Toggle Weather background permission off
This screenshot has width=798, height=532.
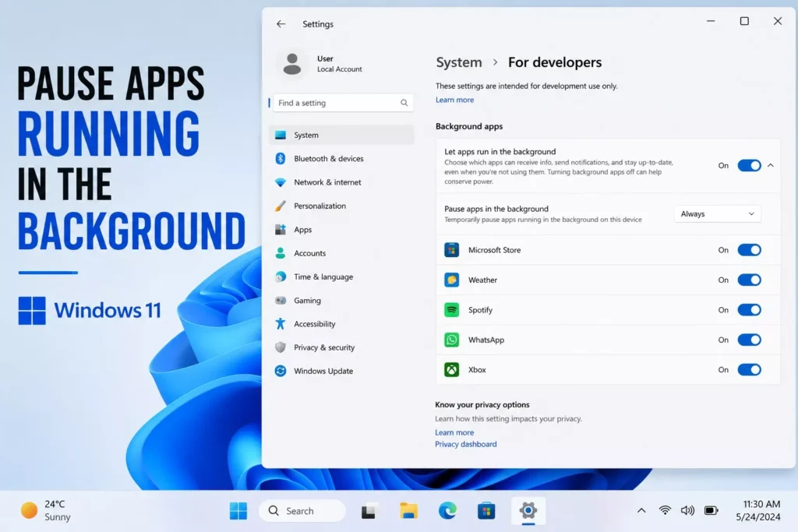(x=749, y=280)
